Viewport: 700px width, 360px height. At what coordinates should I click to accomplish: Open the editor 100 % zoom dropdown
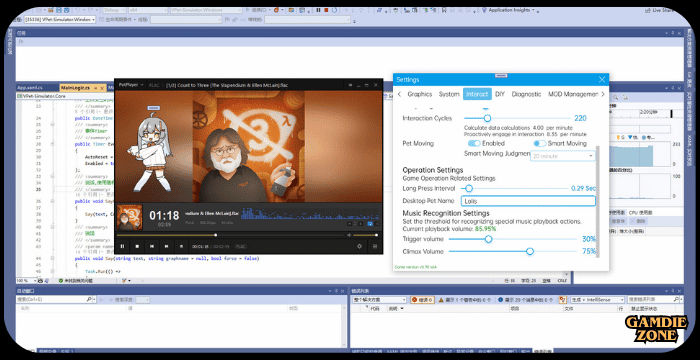(25, 280)
